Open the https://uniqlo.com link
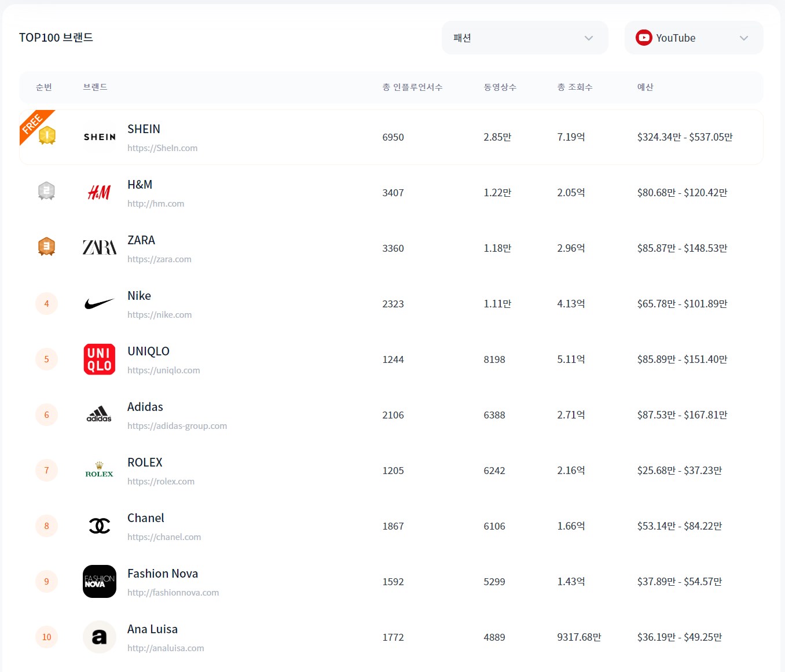The width and height of the screenshot is (785, 672). [164, 370]
